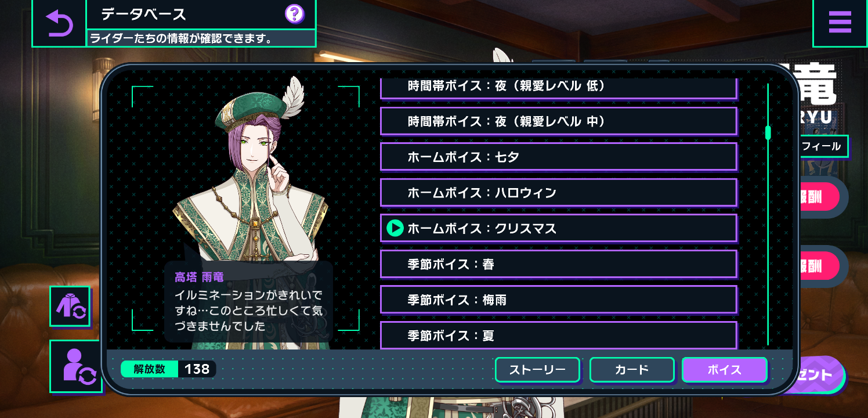This screenshot has width=868, height=418.
Task: Open the hamburger menu icon
Action: [840, 23]
